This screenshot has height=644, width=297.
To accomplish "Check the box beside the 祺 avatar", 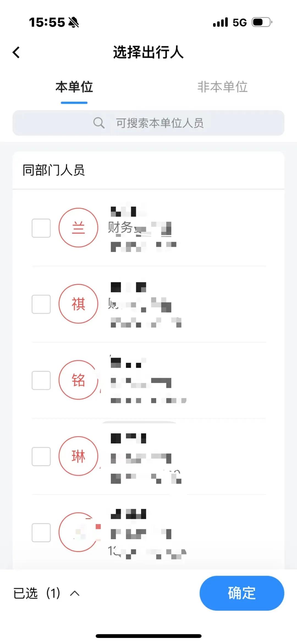I will pos(41,304).
